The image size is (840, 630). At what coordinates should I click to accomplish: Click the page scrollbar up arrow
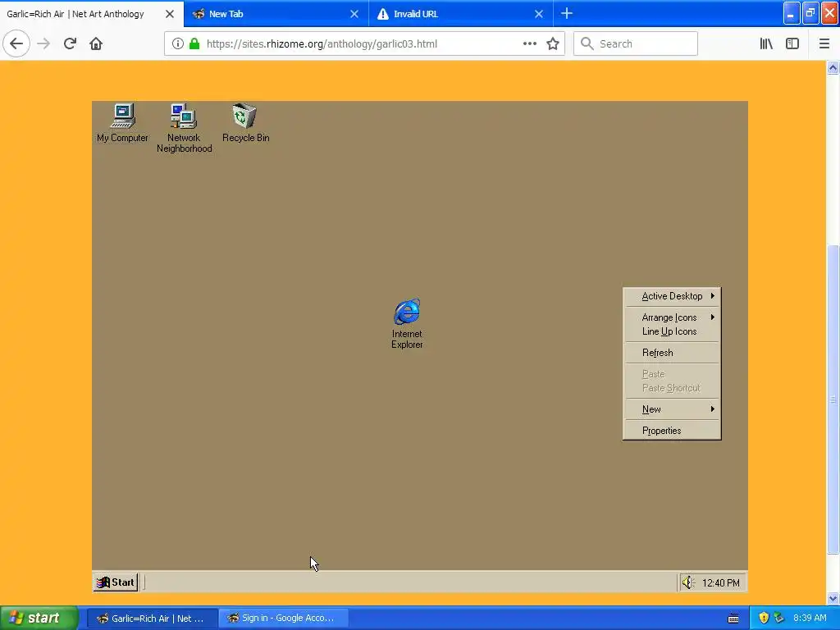pyautogui.click(x=833, y=67)
